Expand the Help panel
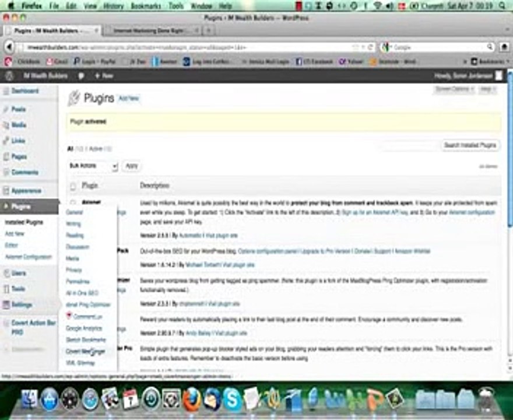513x420 pixels. pos(487,89)
